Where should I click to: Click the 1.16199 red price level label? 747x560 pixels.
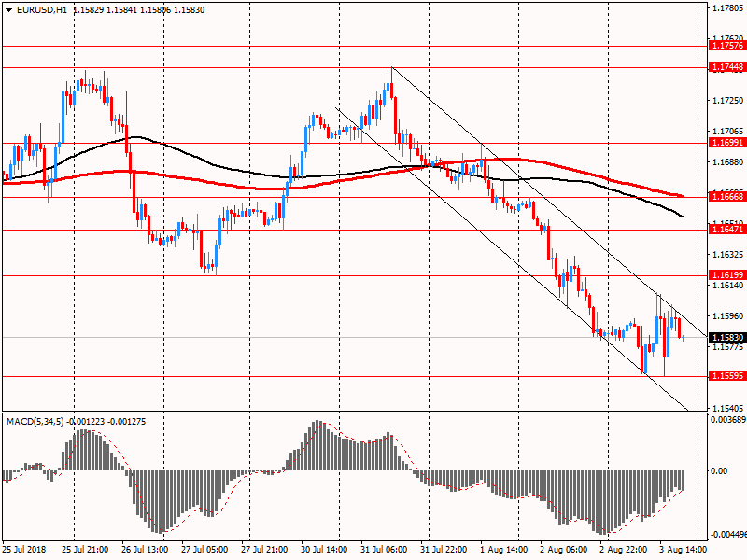click(x=727, y=274)
